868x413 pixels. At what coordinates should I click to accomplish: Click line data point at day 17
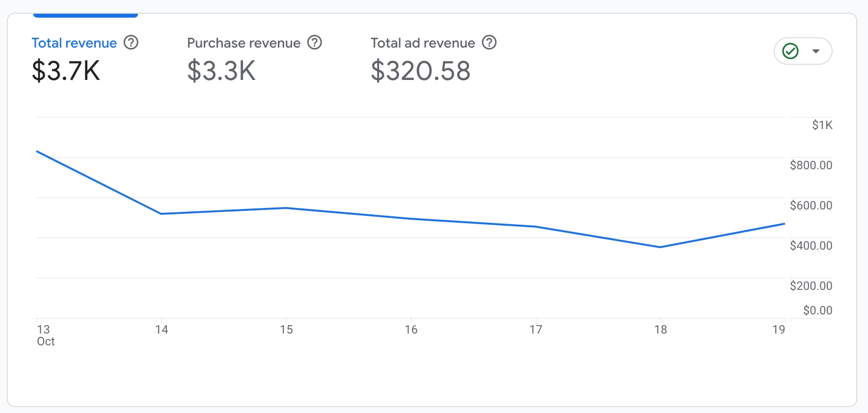(536, 227)
